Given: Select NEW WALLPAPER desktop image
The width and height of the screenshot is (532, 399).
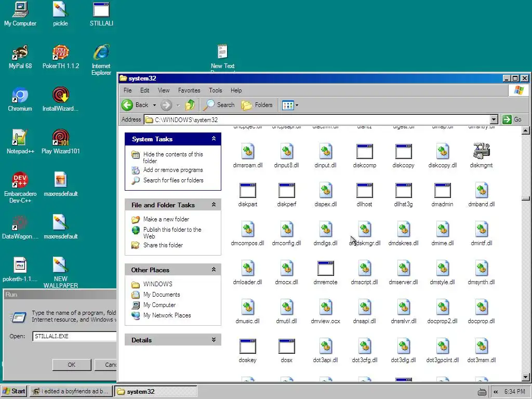Looking at the screenshot, I should [60, 272].
